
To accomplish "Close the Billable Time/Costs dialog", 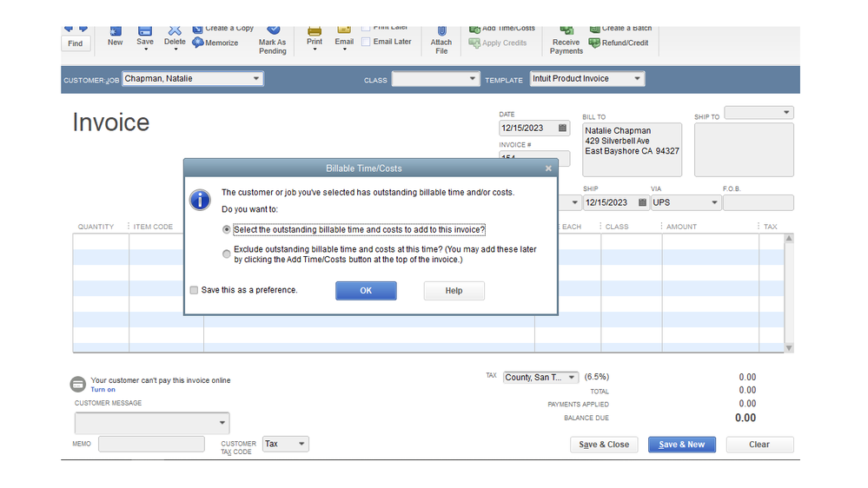I will point(548,168).
